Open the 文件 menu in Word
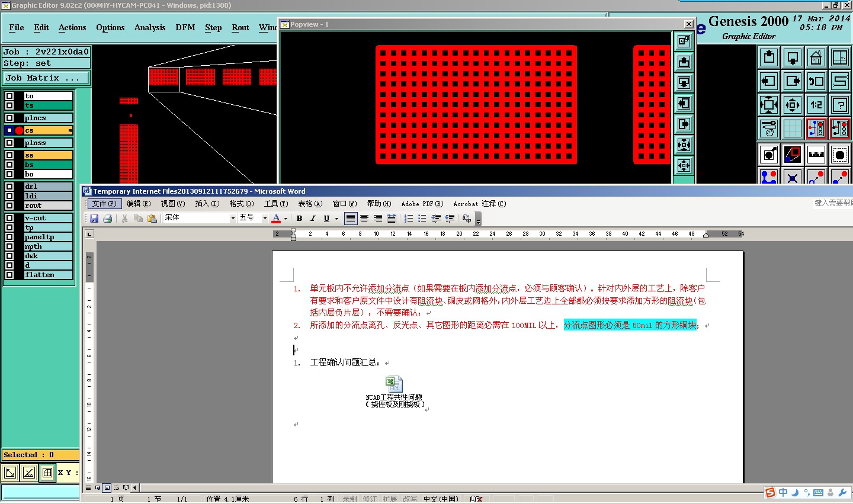 pyautogui.click(x=104, y=204)
